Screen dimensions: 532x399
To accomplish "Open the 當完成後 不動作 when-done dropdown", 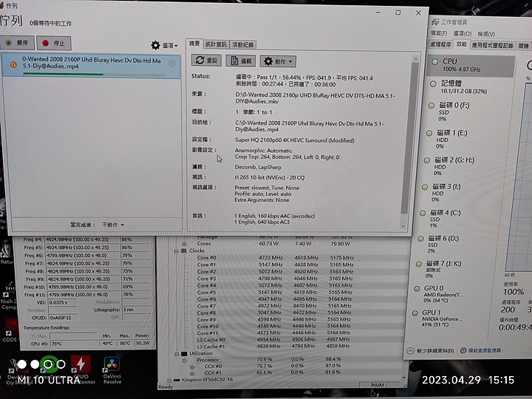I will coord(113,225).
